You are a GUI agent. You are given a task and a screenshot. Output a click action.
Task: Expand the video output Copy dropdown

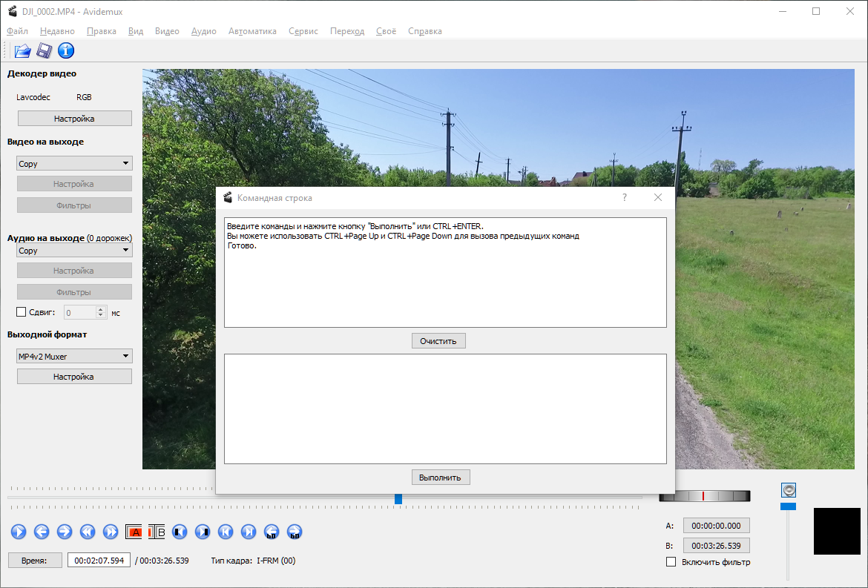(x=75, y=163)
